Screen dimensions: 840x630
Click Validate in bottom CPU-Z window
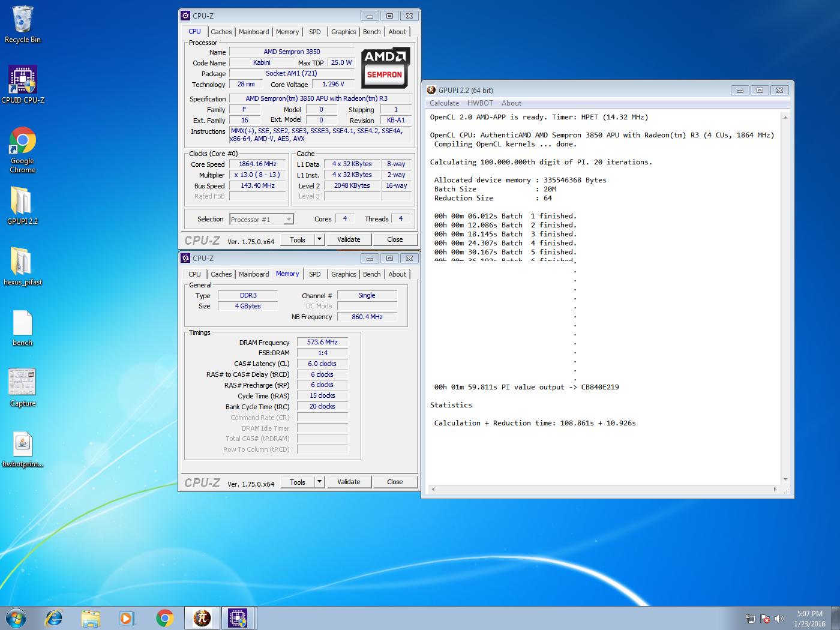tap(349, 482)
